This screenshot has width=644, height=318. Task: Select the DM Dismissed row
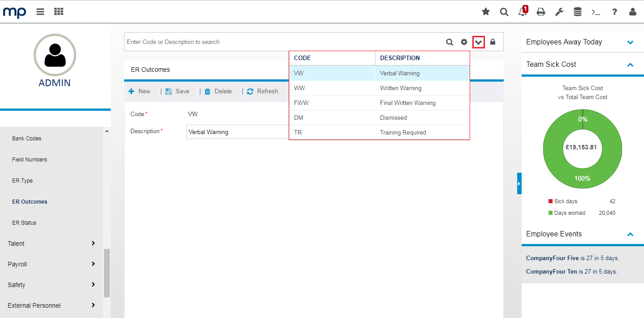[x=379, y=118]
